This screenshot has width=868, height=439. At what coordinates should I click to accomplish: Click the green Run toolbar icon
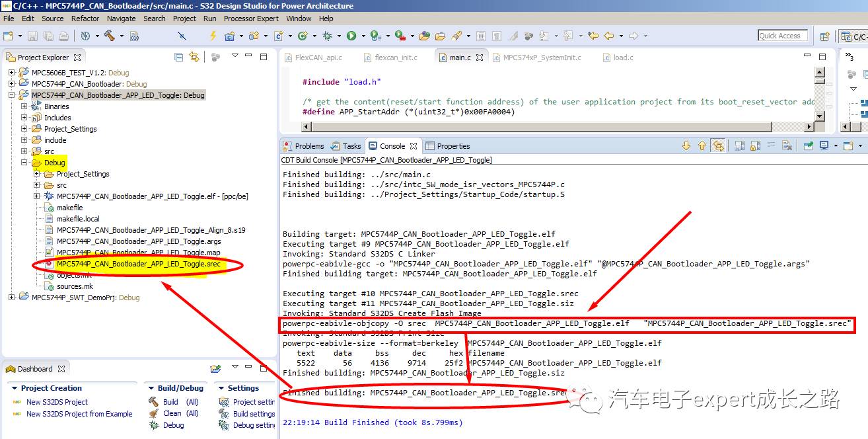click(x=351, y=36)
